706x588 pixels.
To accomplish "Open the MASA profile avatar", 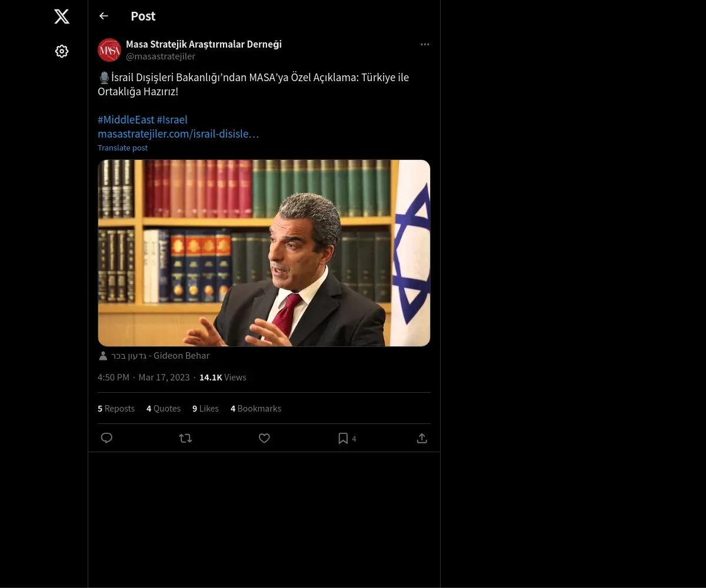I will point(109,51).
